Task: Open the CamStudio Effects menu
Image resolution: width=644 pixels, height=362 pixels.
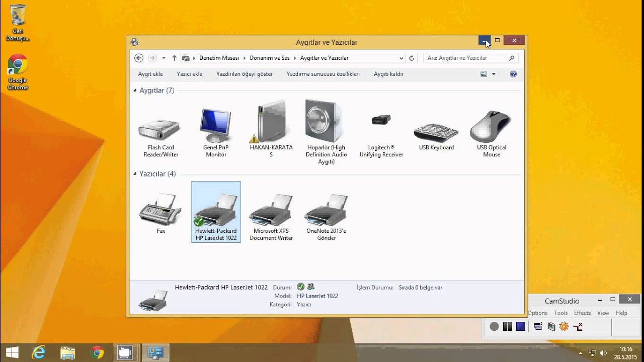Action: tap(582, 313)
